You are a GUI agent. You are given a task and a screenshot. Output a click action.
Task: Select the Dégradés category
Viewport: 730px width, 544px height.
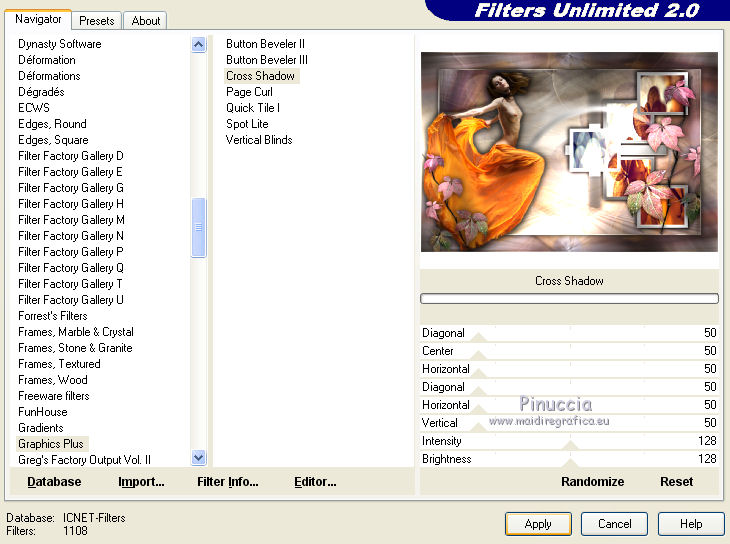pos(41,92)
